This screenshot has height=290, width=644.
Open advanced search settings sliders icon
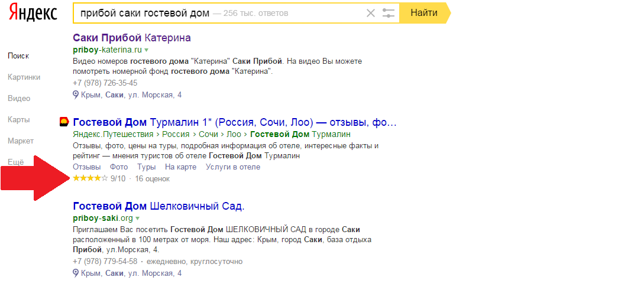(388, 13)
